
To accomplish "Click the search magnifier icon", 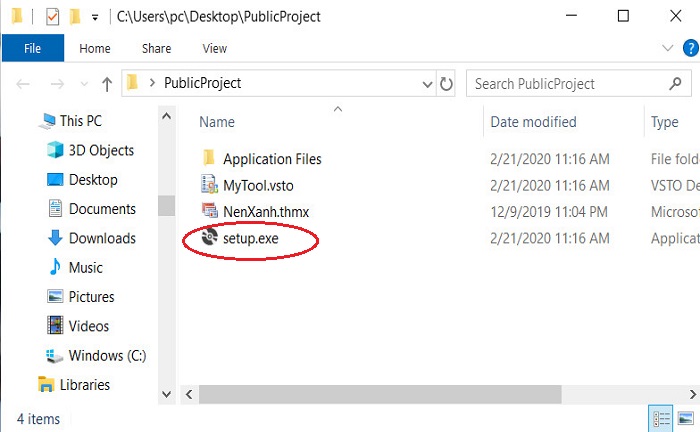I will click(675, 83).
